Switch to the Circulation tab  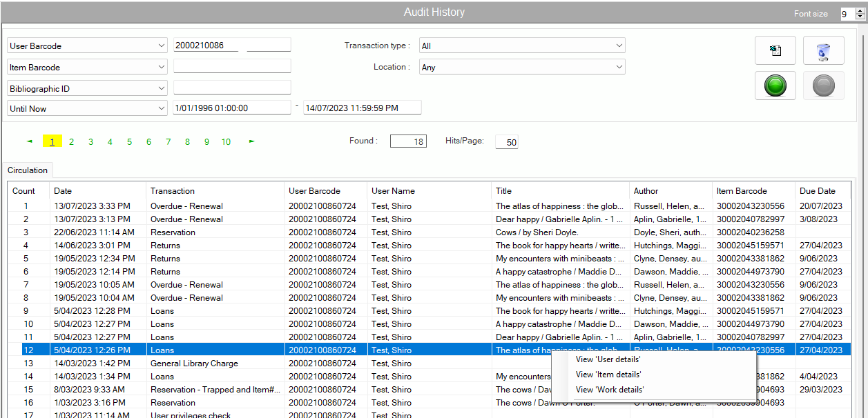[x=28, y=170]
